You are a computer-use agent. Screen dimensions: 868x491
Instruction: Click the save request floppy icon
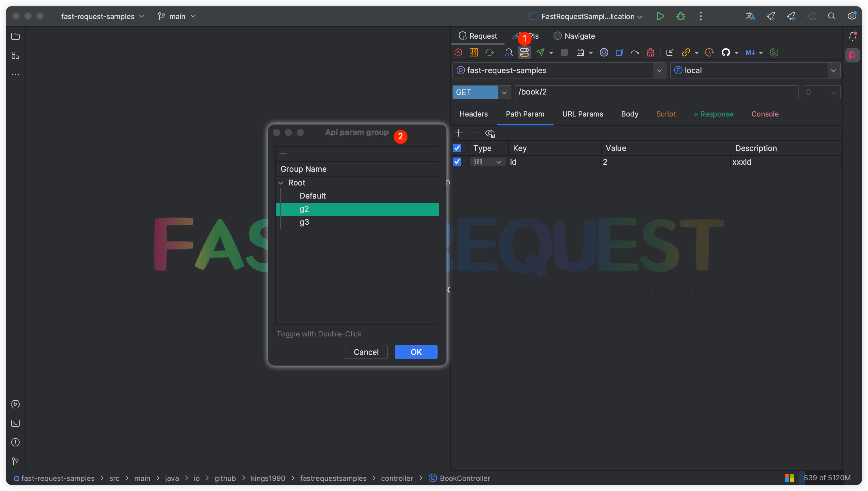pyautogui.click(x=580, y=52)
